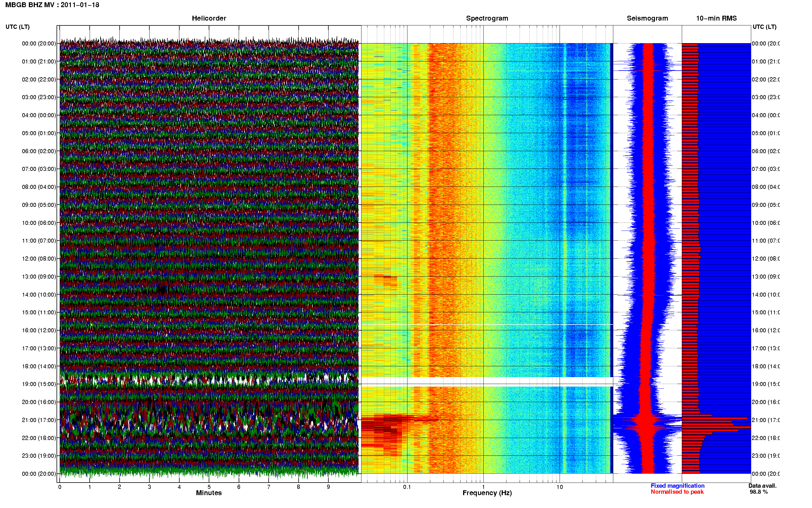Click the 'Frequency (Hz)' axis title
Image resolution: width=812 pixels, height=508 pixels.
487,493
